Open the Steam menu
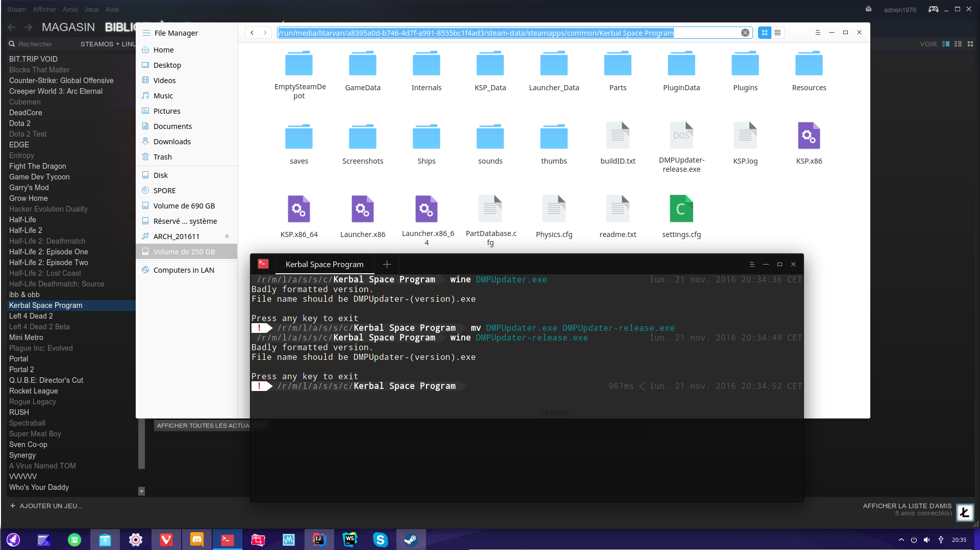 tap(17, 9)
